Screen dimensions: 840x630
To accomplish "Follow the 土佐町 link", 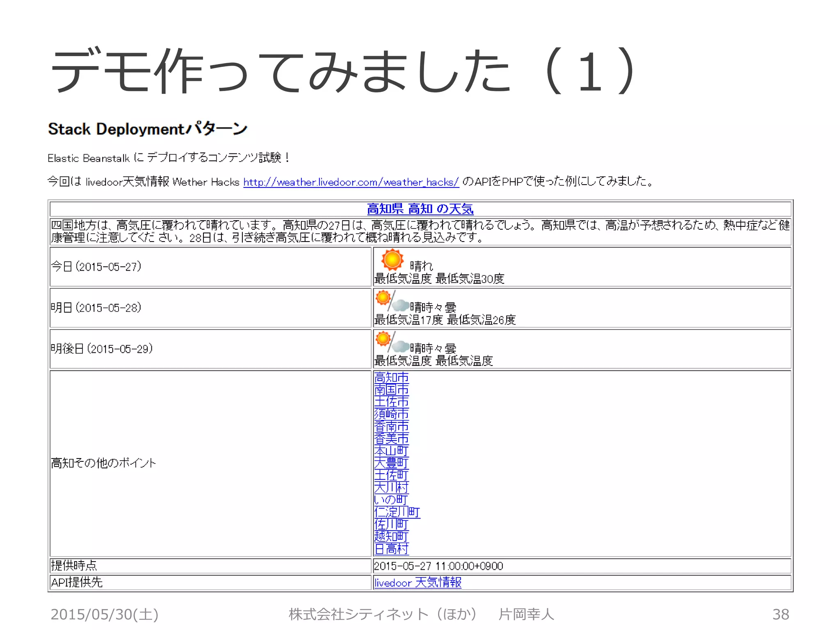I will [x=391, y=475].
